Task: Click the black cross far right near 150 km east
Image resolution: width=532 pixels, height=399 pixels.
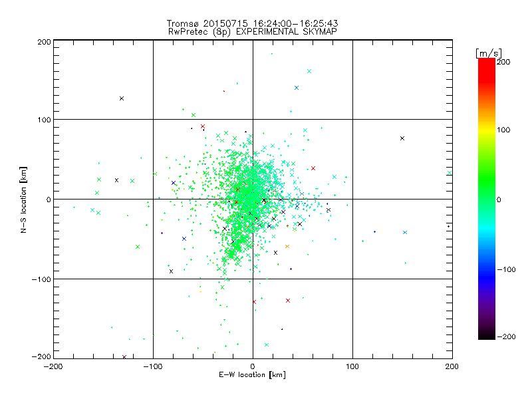Action: tap(402, 138)
